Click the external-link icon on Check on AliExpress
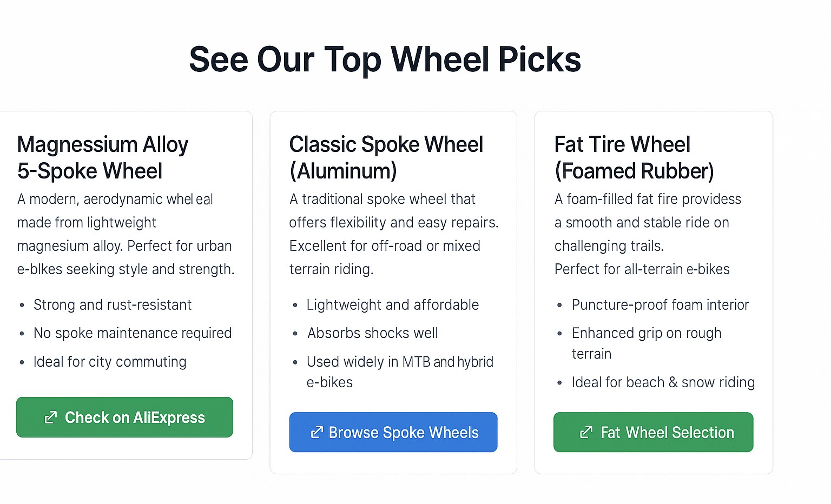This screenshot has height=504, width=831. pos(51,417)
